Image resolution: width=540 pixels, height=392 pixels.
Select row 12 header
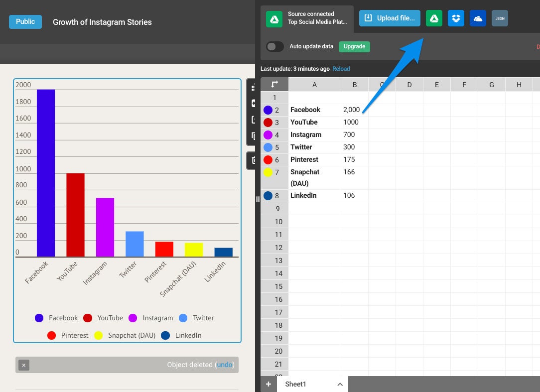[274, 248]
